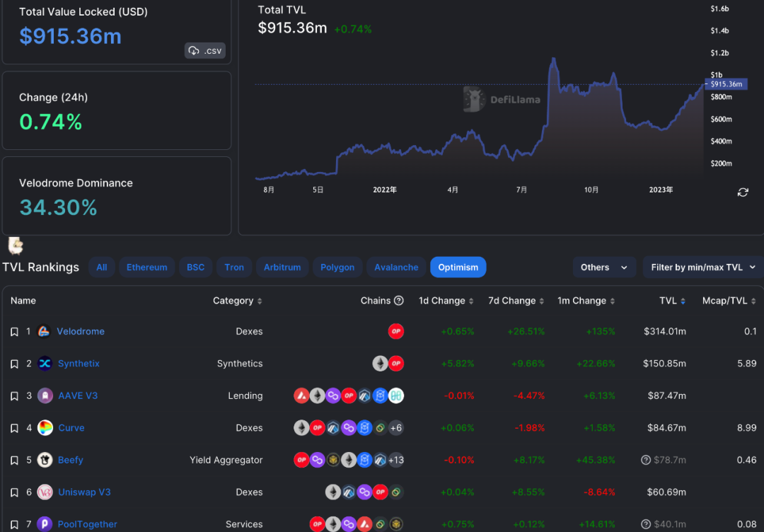Open the AAVE V3 protocol link
This screenshot has width=764, height=532.
click(78, 395)
